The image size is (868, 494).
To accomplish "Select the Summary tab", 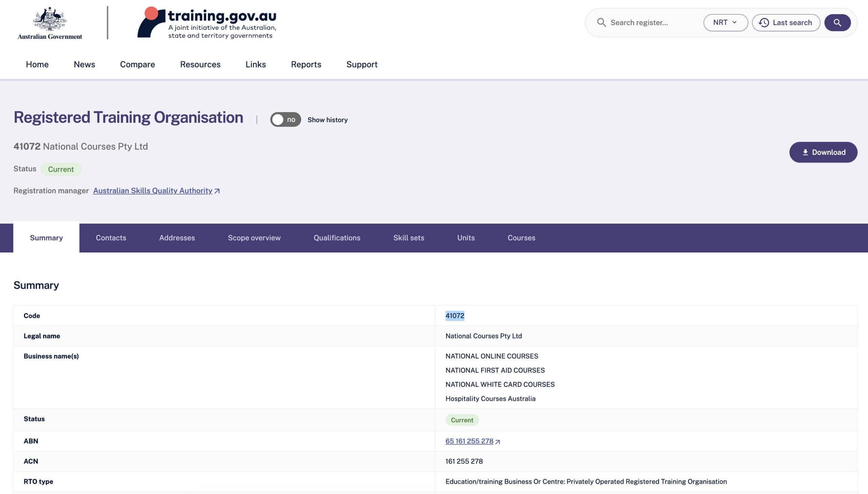I will point(46,237).
